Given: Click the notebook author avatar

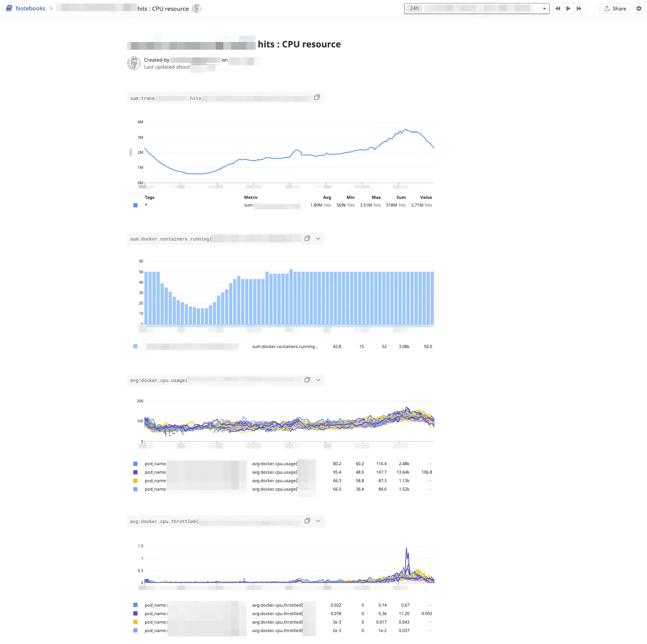Looking at the screenshot, I should (x=134, y=63).
